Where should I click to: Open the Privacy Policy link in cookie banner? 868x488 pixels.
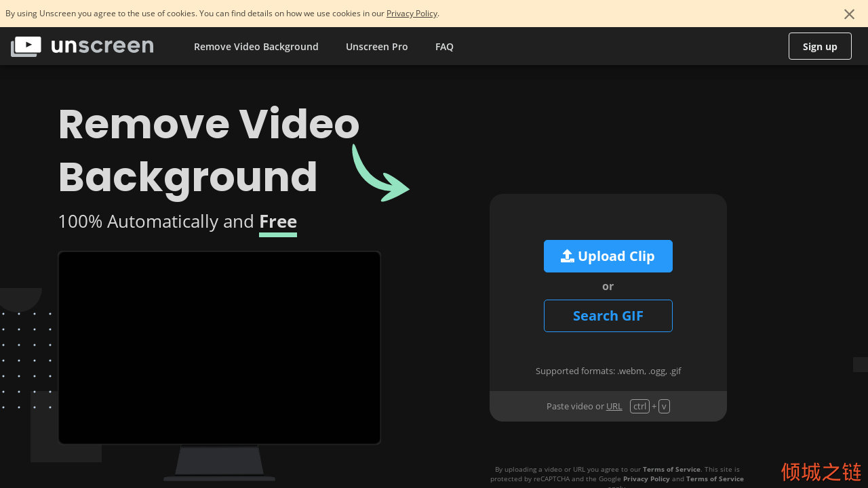[x=412, y=14]
